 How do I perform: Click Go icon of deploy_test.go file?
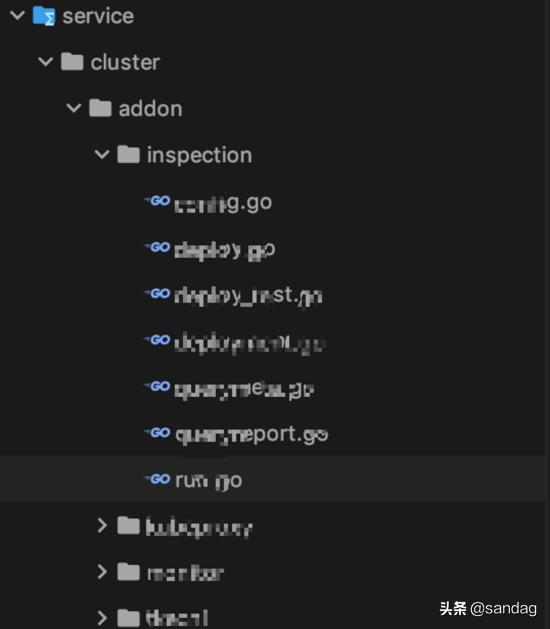point(158,293)
